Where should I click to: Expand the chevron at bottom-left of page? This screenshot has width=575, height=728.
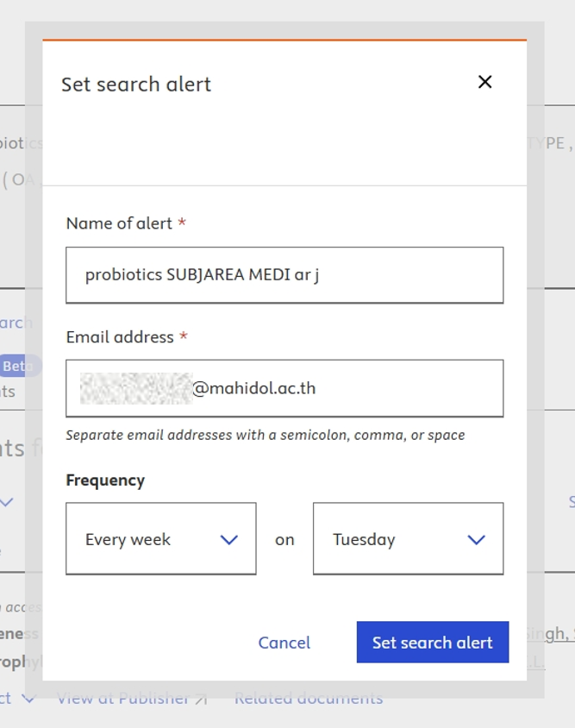click(x=28, y=699)
